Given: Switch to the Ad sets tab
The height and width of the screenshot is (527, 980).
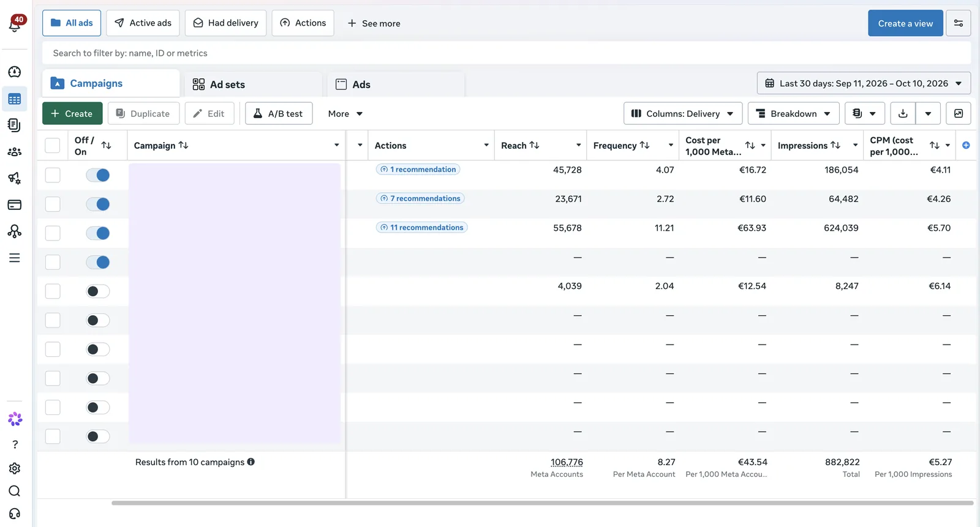Looking at the screenshot, I should pos(254,84).
